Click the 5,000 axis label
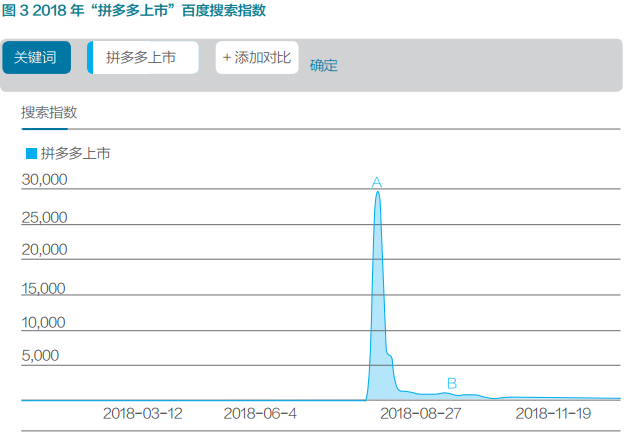The height and width of the screenshot is (443, 631). (40, 355)
